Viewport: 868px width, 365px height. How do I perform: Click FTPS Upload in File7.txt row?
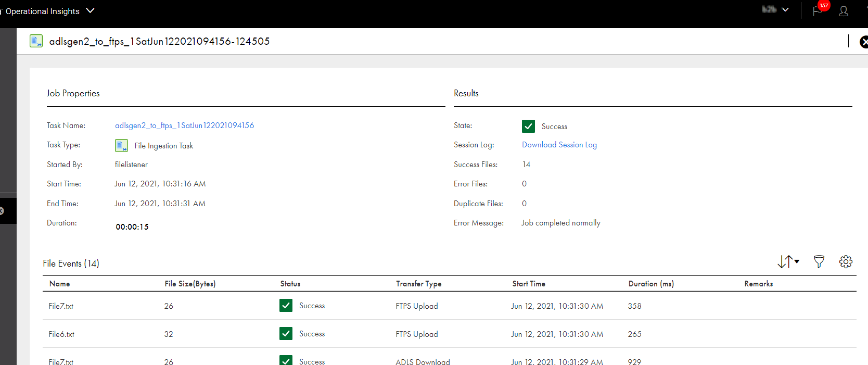pyautogui.click(x=417, y=306)
